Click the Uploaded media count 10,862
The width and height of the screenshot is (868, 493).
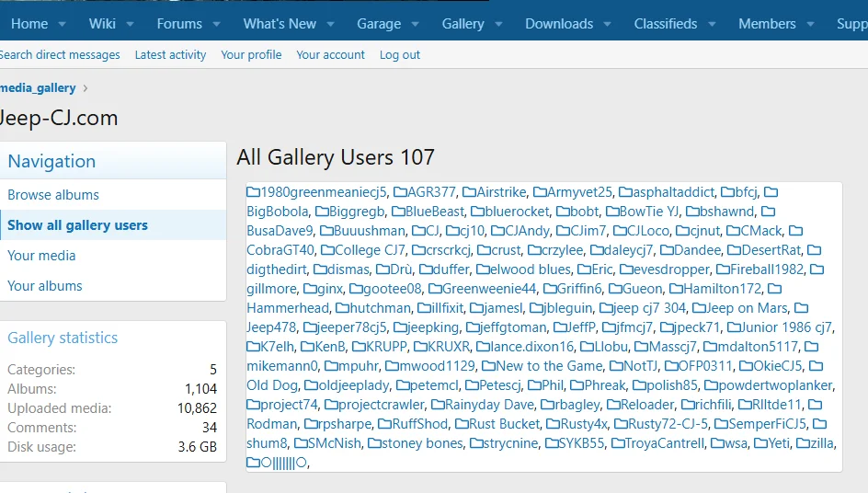(197, 408)
